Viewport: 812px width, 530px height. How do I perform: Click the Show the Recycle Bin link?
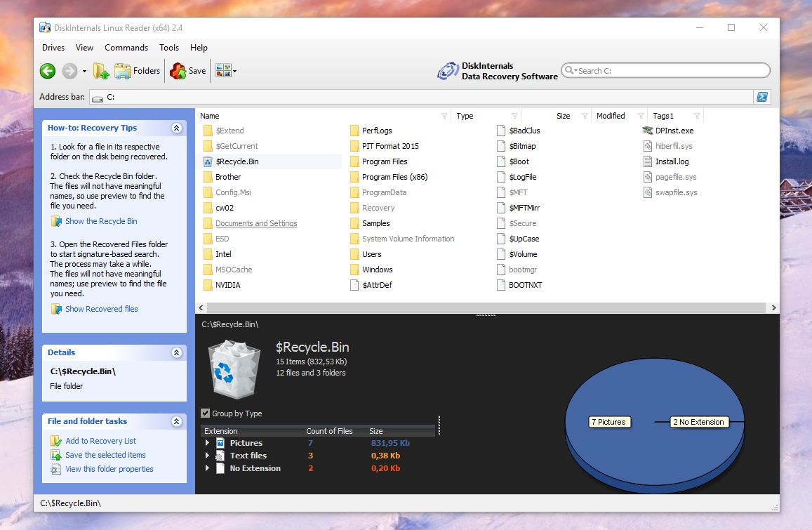coord(101,221)
